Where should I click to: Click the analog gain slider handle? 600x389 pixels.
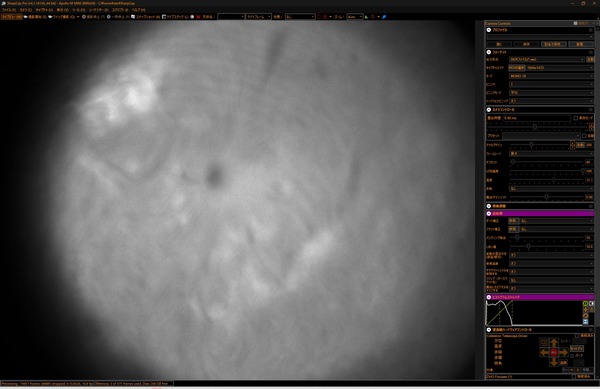531,145
